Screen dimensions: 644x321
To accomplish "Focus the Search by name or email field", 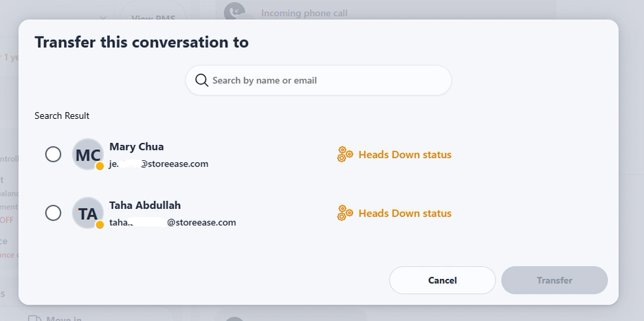I will pyautogui.click(x=318, y=80).
